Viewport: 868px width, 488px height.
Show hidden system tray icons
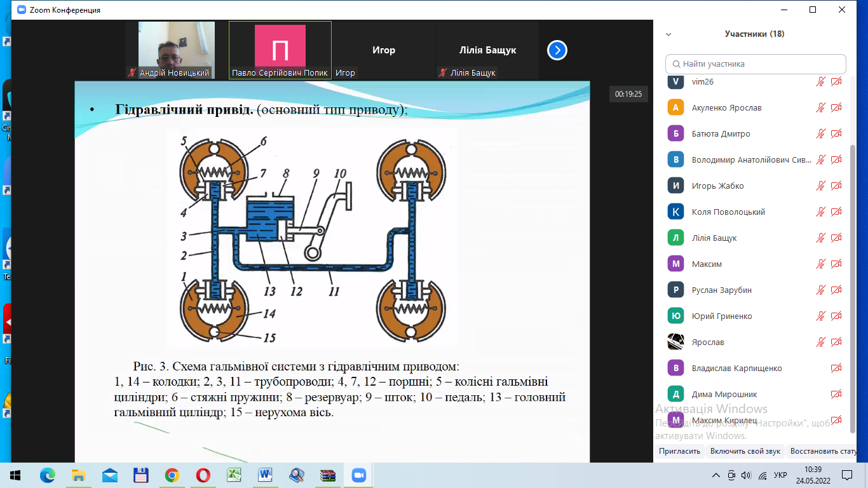[716, 475]
